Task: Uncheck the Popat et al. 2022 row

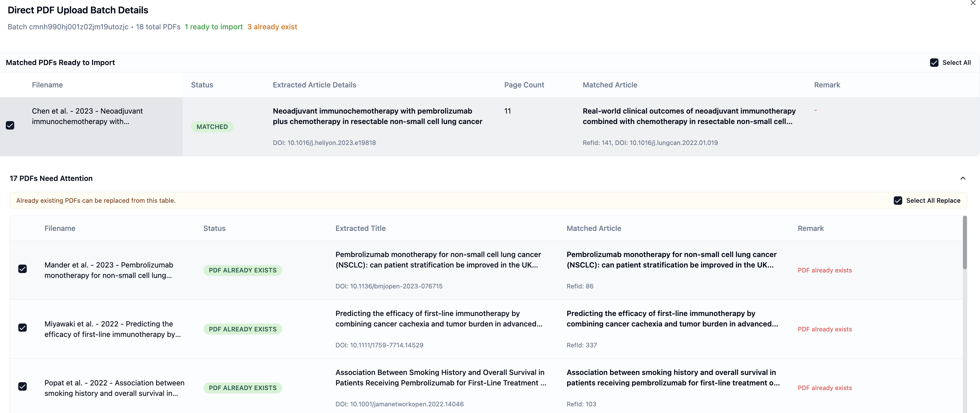Action: (23, 387)
